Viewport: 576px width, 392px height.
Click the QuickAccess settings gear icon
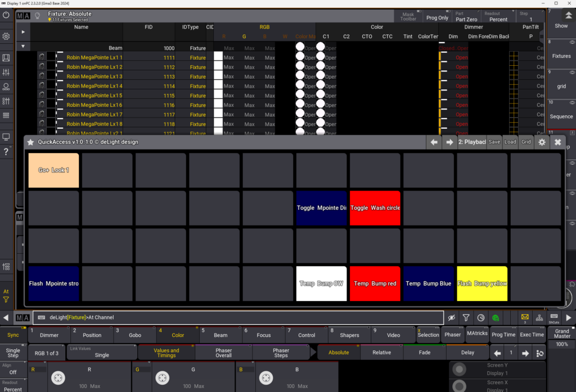click(542, 142)
